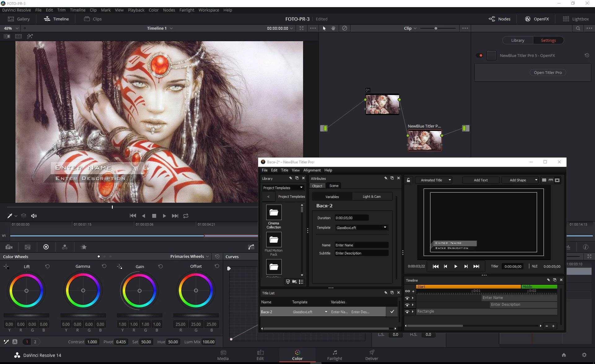This screenshot has width=595, height=364.
Task: Click the back arrow in Titler library
Action: pyautogui.click(x=268, y=197)
